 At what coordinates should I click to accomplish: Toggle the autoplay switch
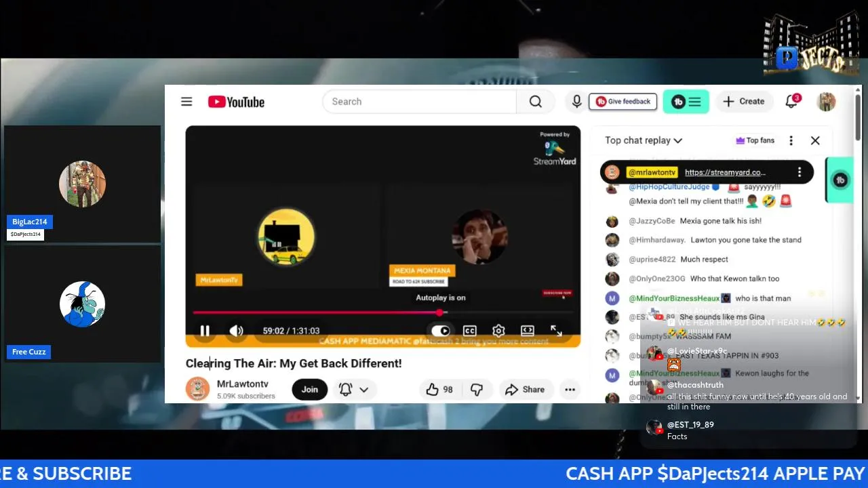pos(441,331)
